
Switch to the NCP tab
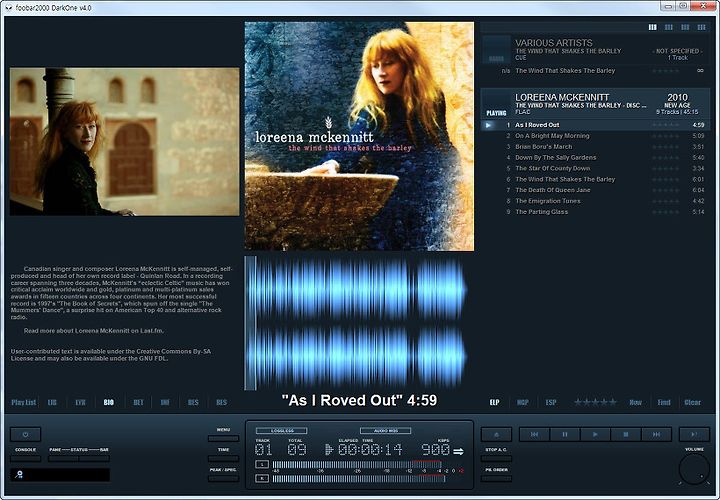pos(523,402)
